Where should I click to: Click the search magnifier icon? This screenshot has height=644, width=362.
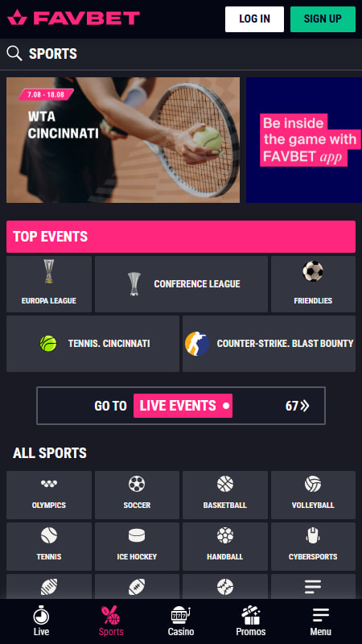click(x=14, y=53)
